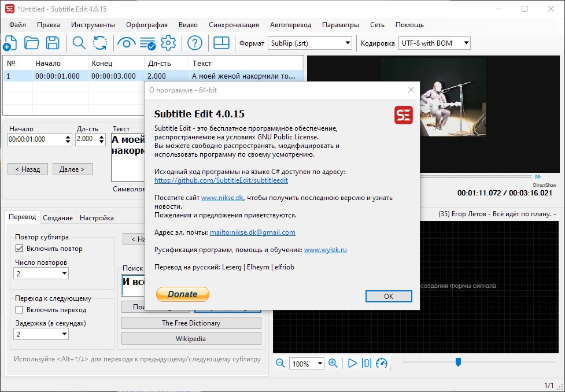Zoom out the waveform

[280, 363]
